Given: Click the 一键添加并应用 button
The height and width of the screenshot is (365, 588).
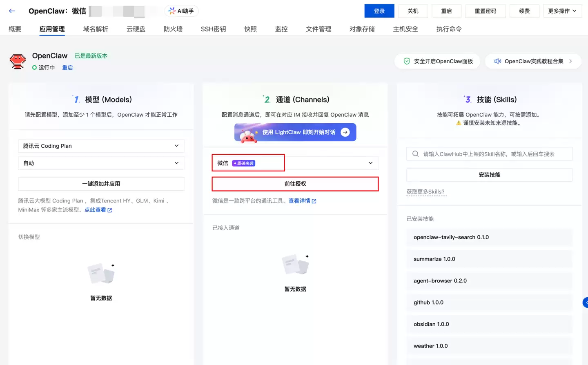Looking at the screenshot, I should coord(101,184).
